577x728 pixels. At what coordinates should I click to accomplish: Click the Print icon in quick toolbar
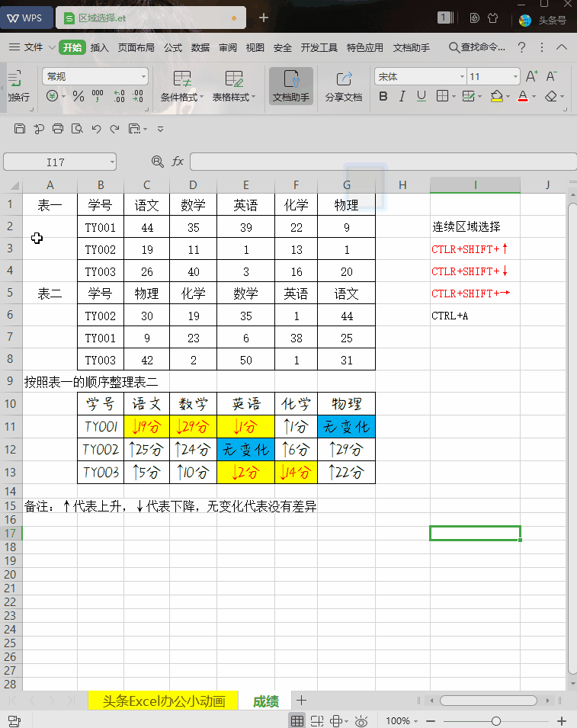pyautogui.click(x=58, y=129)
